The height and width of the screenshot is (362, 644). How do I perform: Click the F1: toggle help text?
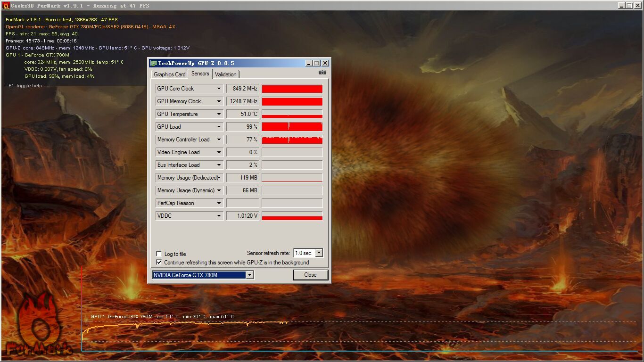point(24,86)
